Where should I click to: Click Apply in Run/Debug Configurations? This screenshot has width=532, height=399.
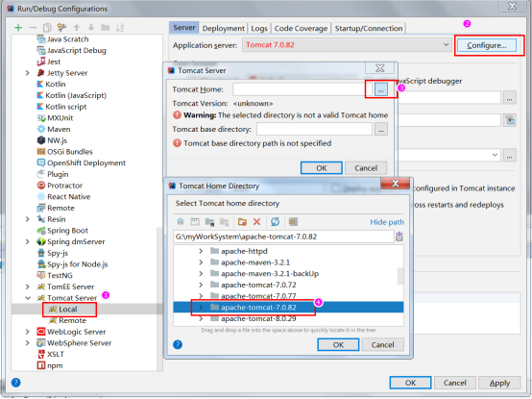[499, 383]
